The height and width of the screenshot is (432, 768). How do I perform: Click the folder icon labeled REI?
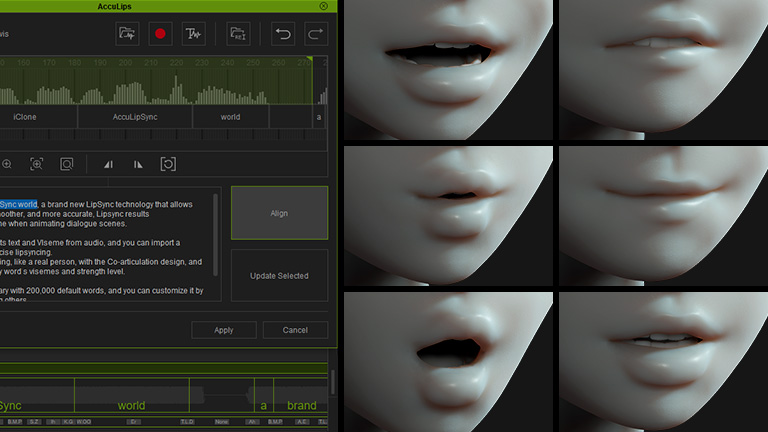pos(238,33)
